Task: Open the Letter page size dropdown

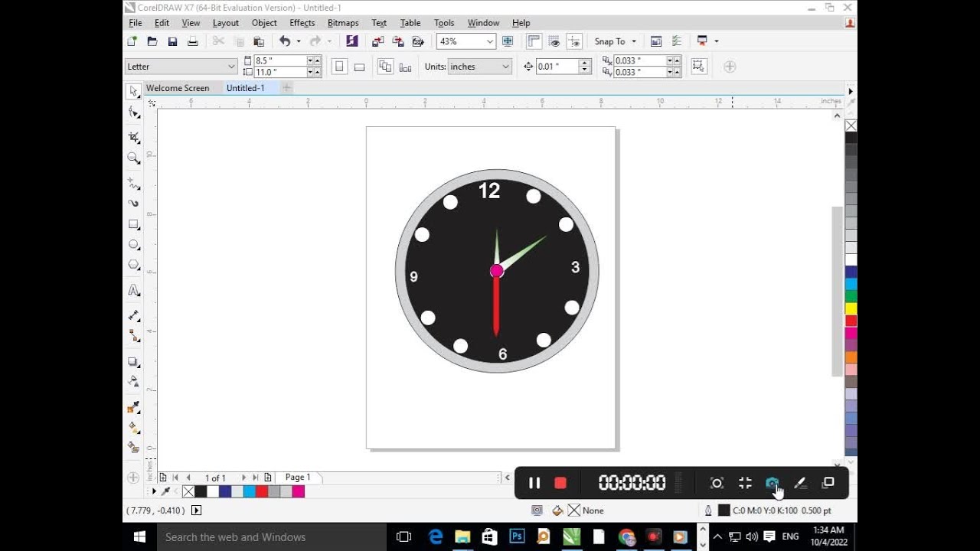Action: click(230, 67)
